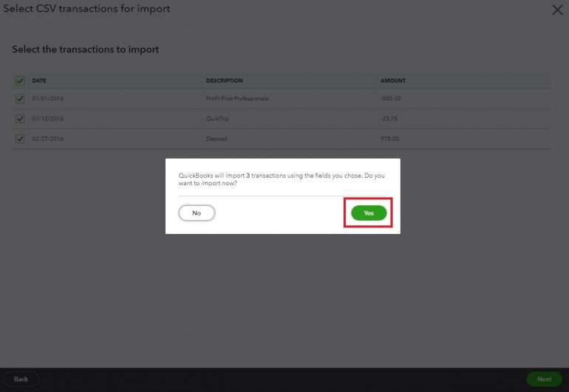
Task: Select the Deposit transaction description
Action: [x=216, y=138]
